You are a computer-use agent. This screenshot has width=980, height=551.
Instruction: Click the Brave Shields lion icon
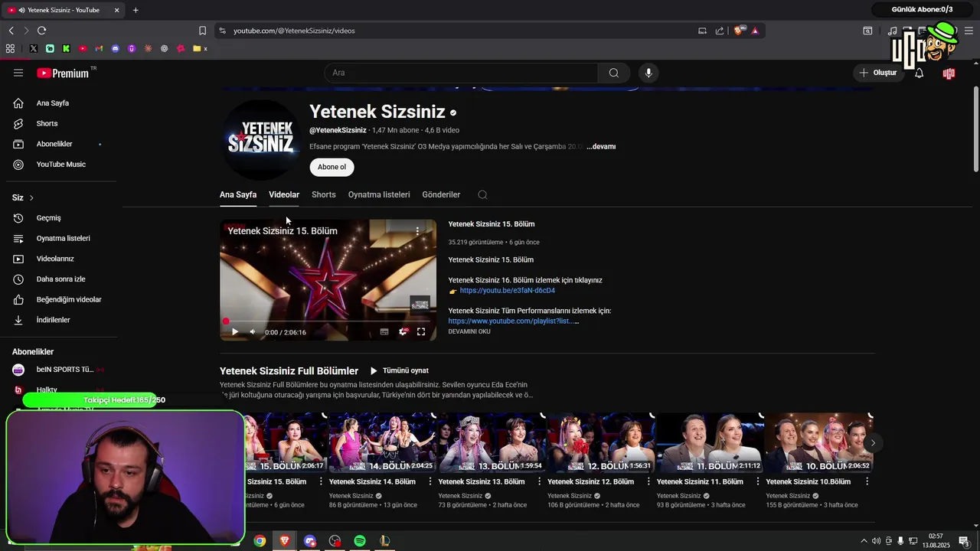(x=739, y=31)
